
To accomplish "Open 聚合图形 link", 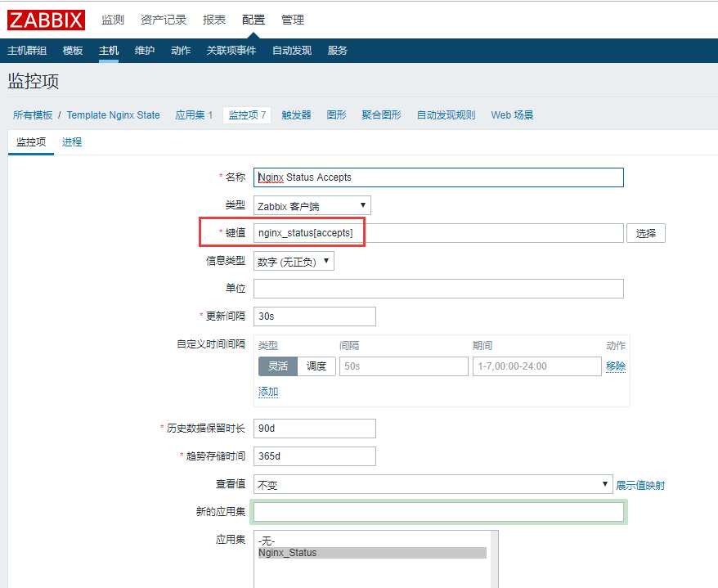I will [381, 115].
